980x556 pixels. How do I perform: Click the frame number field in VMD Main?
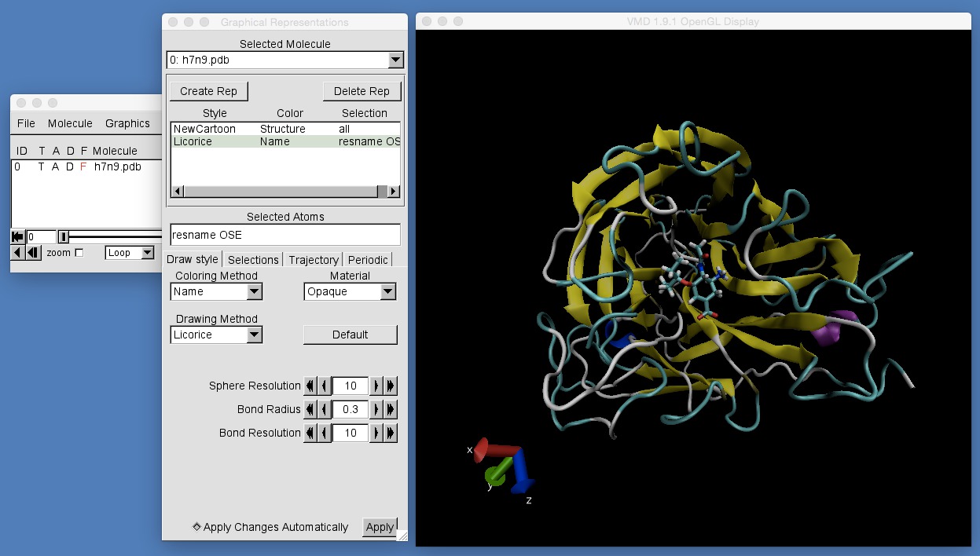pyautogui.click(x=41, y=236)
